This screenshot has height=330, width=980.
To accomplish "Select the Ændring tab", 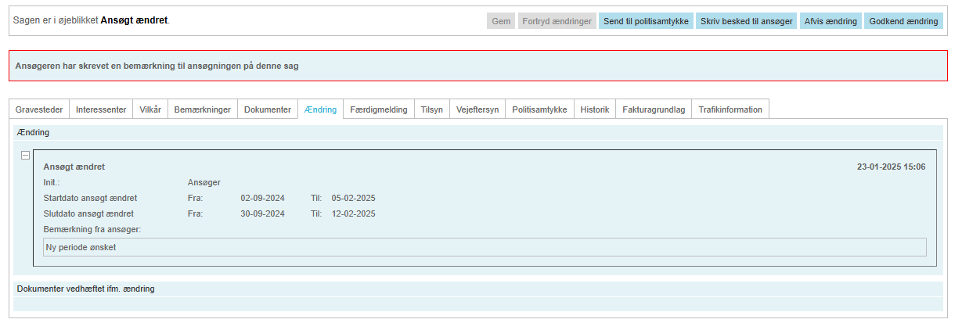I will point(320,109).
